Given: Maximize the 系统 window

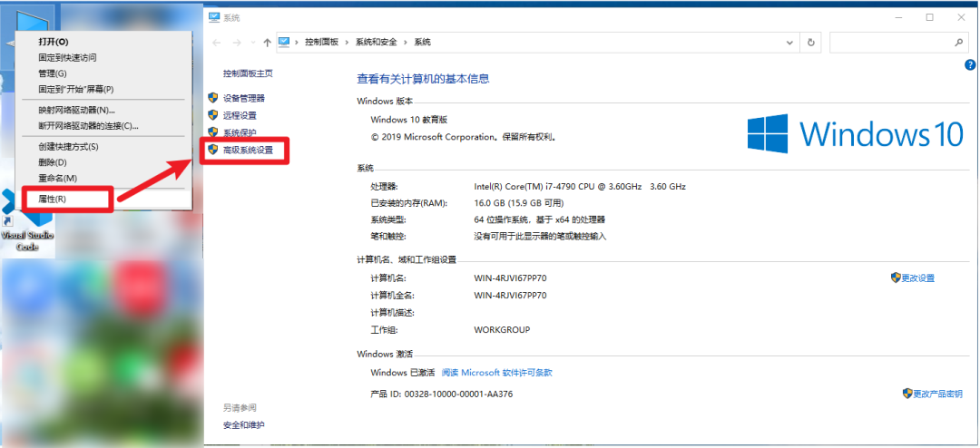Looking at the screenshot, I should (930, 17).
